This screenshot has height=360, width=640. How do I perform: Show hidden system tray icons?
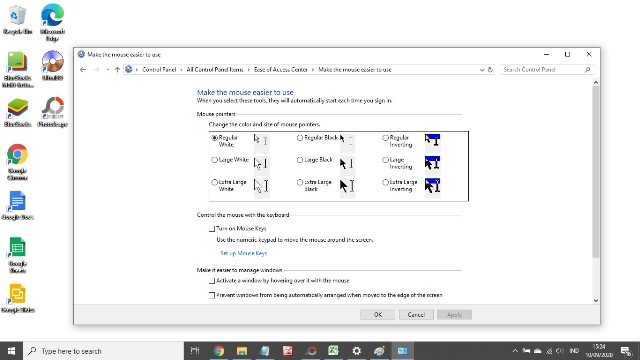coord(515,351)
